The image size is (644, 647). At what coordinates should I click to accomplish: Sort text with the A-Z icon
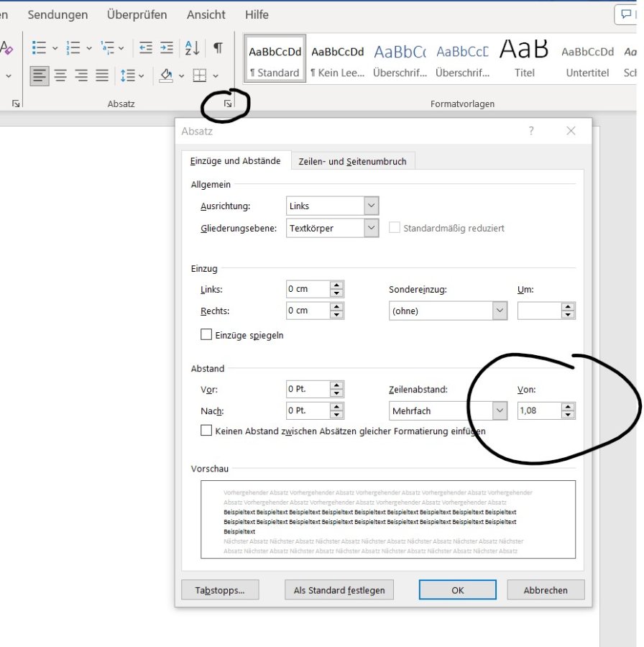[x=192, y=48]
